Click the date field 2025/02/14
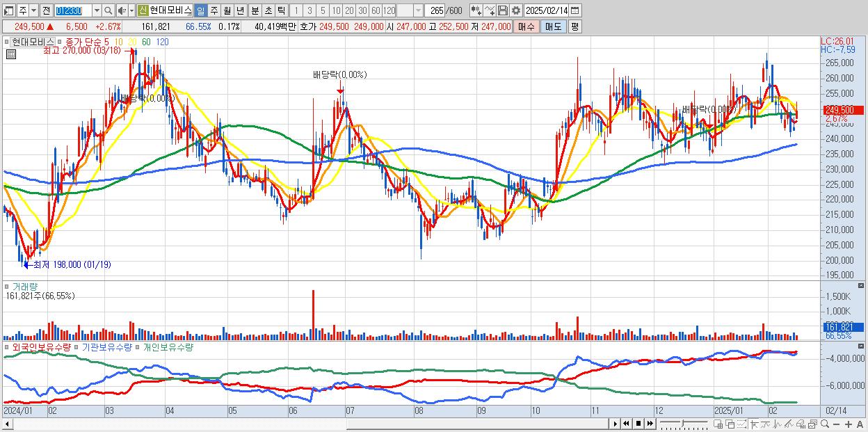 546,11
